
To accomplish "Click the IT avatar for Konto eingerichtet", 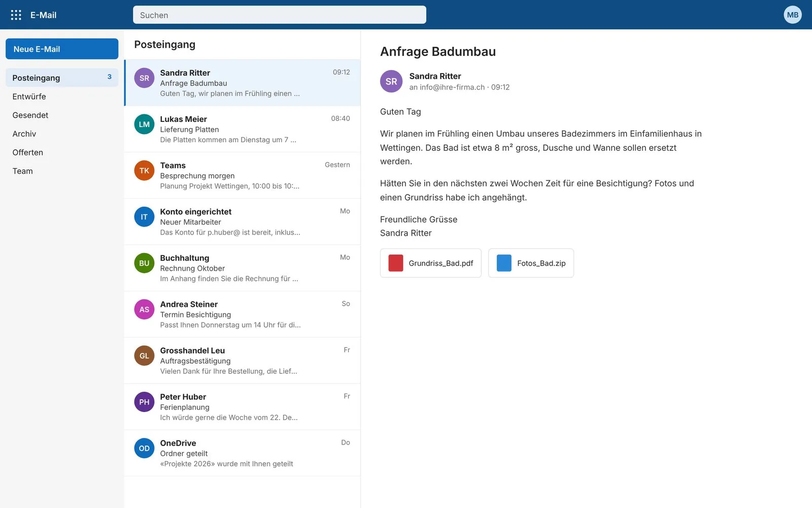I will [x=144, y=216].
